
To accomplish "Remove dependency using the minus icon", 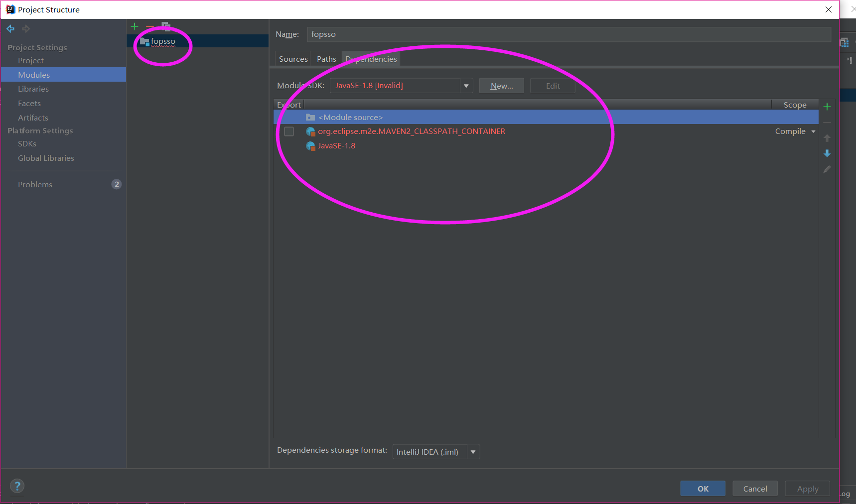I will click(x=827, y=122).
